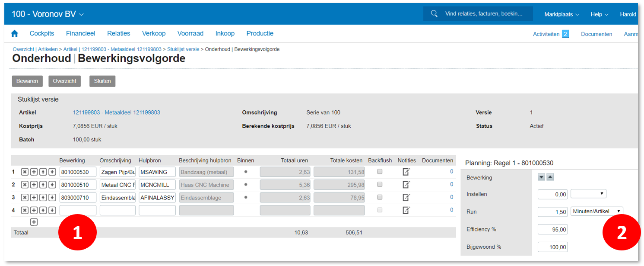Move row 2 down with its arrow icon
This screenshot has width=644, height=266.
[x=52, y=185]
